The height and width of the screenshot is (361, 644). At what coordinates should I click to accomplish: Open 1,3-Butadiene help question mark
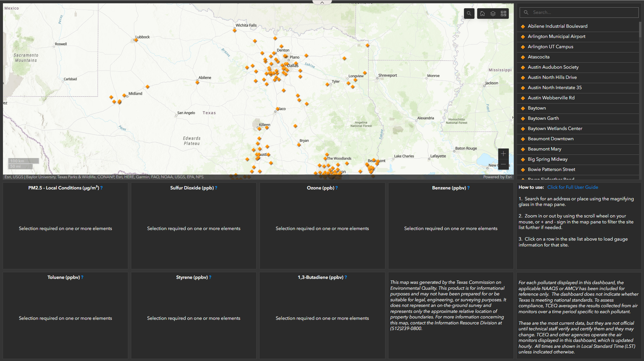click(x=346, y=277)
